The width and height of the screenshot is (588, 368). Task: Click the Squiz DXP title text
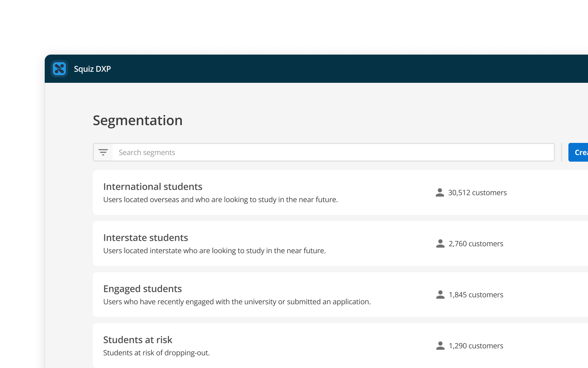[92, 69]
